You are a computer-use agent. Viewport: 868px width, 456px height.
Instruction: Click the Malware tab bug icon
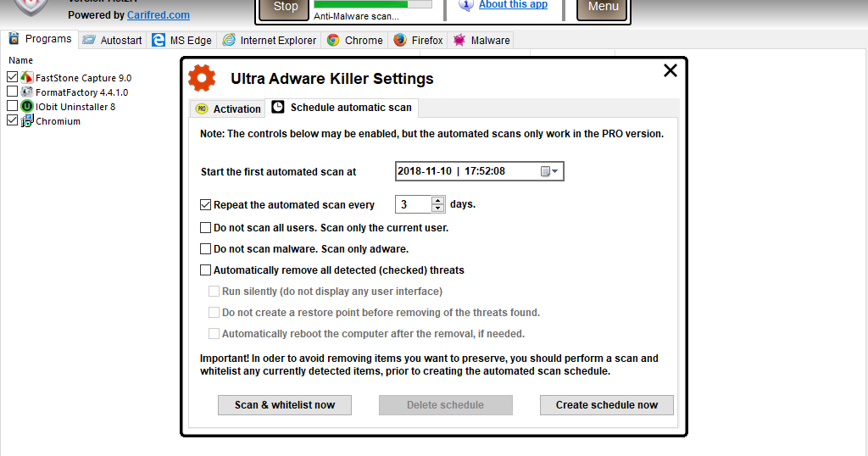point(459,40)
